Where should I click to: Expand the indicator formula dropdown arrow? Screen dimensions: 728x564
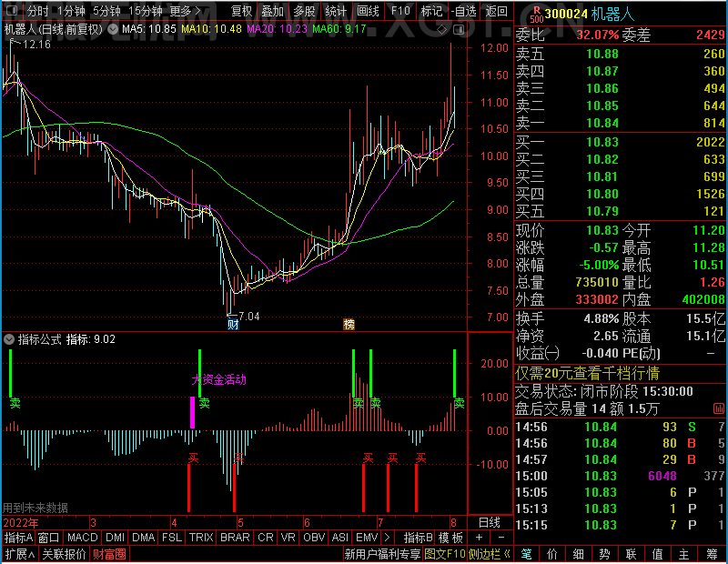(9, 339)
